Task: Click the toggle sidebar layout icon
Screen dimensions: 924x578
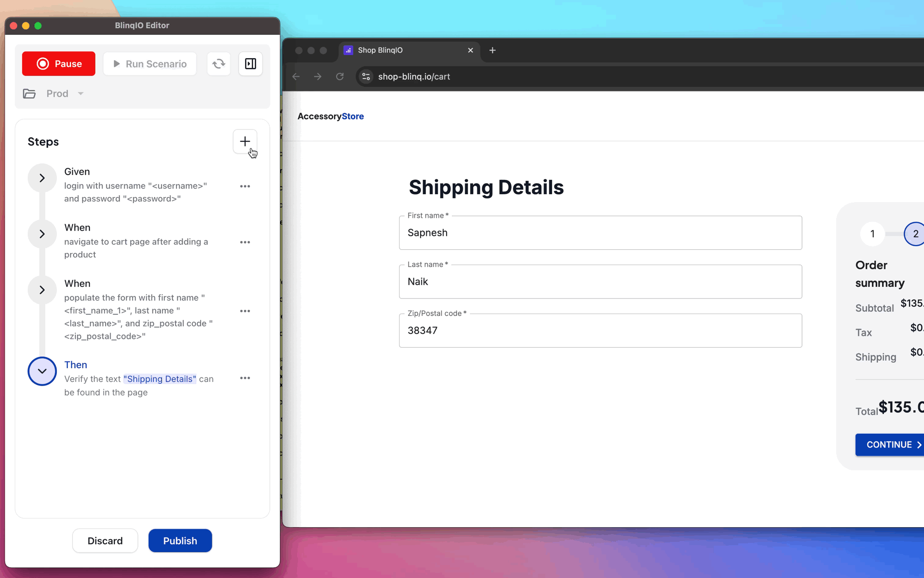Action: pyautogui.click(x=251, y=63)
